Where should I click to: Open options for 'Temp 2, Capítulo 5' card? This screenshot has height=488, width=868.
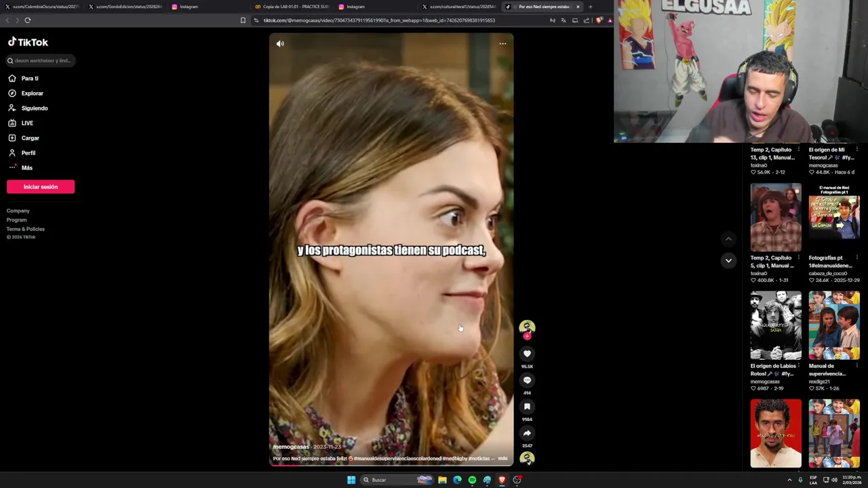pyautogui.click(x=798, y=258)
